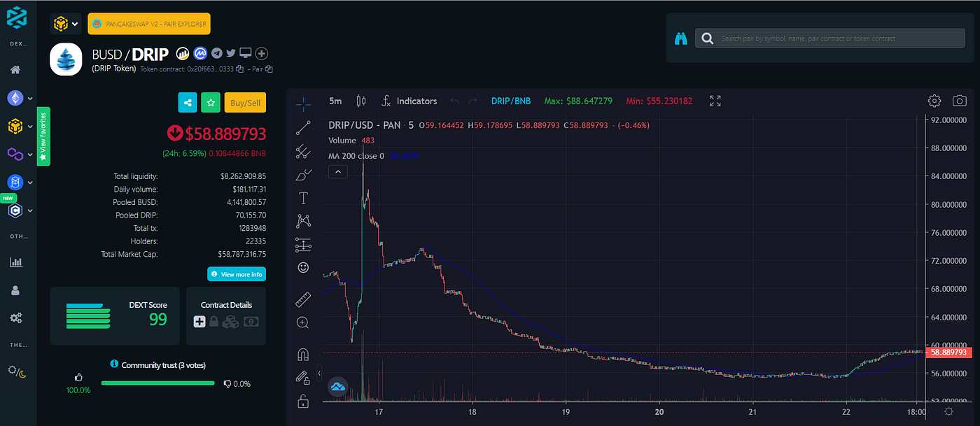Click the View more info button
The image size is (980, 426).
tap(237, 274)
